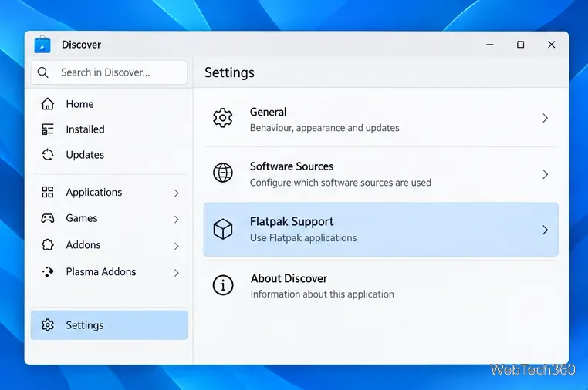Viewport: 588px width, 390px height.
Task: Click the Updates refresh icon
Action: click(48, 155)
